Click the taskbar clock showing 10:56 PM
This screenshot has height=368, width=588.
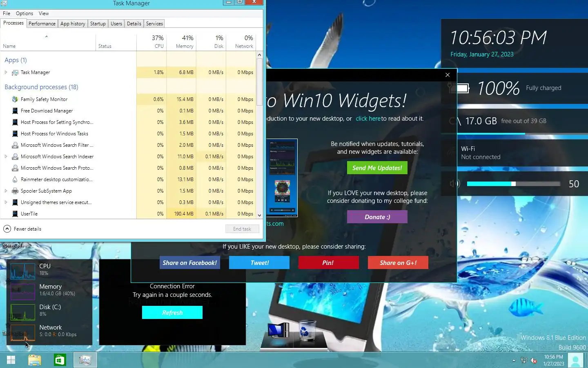[x=554, y=360]
